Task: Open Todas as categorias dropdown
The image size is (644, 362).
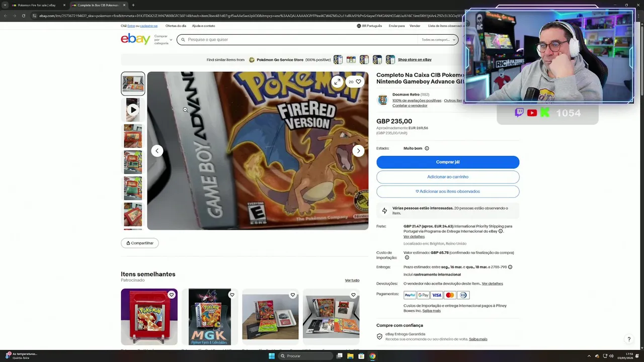Action: (x=438, y=40)
